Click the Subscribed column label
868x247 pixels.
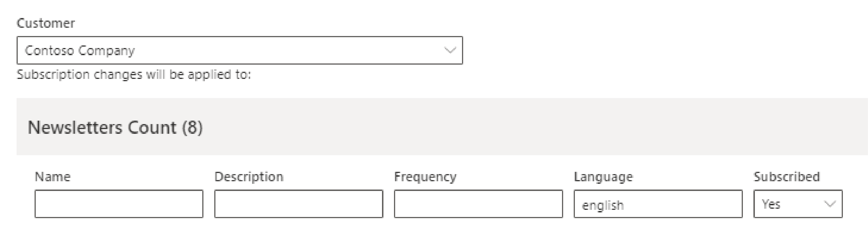click(x=787, y=177)
